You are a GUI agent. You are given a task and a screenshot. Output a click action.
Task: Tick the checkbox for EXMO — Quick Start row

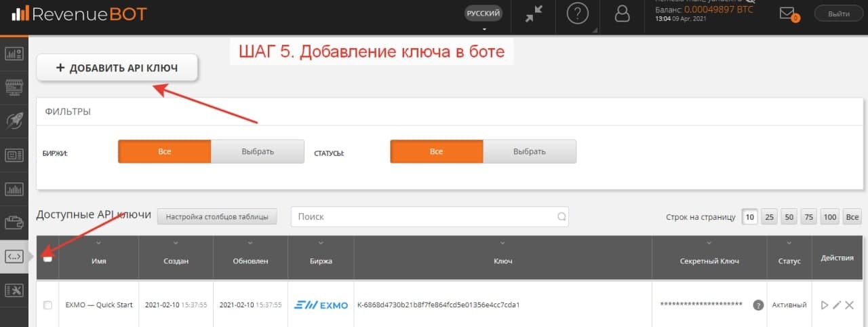coord(47,305)
